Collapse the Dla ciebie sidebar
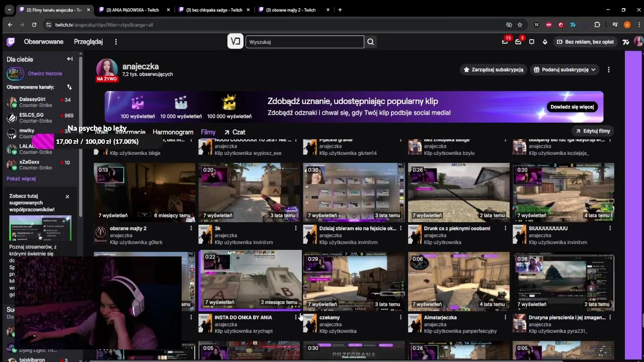This screenshot has width=644, height=362. [70, 59]
